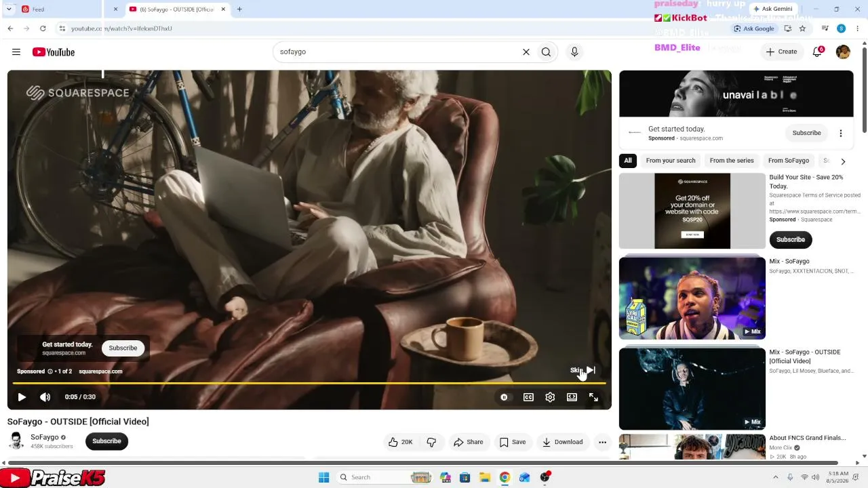Download the video
The height and width of the screenshot is (488, 868).
[x=563, y=442]
